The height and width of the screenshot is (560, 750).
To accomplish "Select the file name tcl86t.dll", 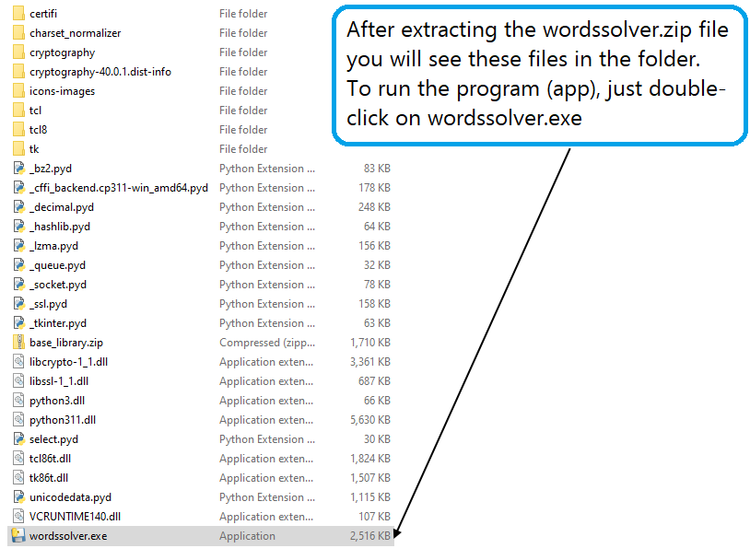I will click(50, 458).
